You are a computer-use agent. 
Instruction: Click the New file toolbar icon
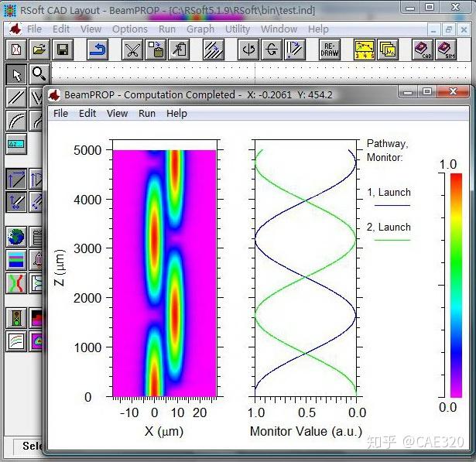pyautogui.click(x=16, y=50)
